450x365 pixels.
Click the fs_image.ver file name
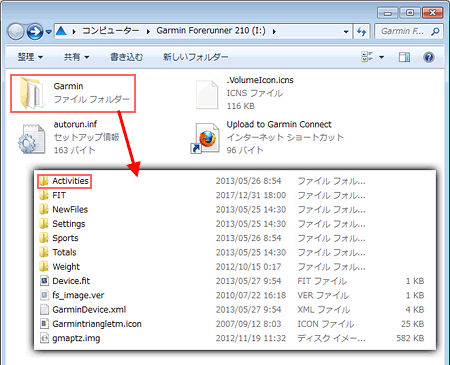click(x=78, y=295)
